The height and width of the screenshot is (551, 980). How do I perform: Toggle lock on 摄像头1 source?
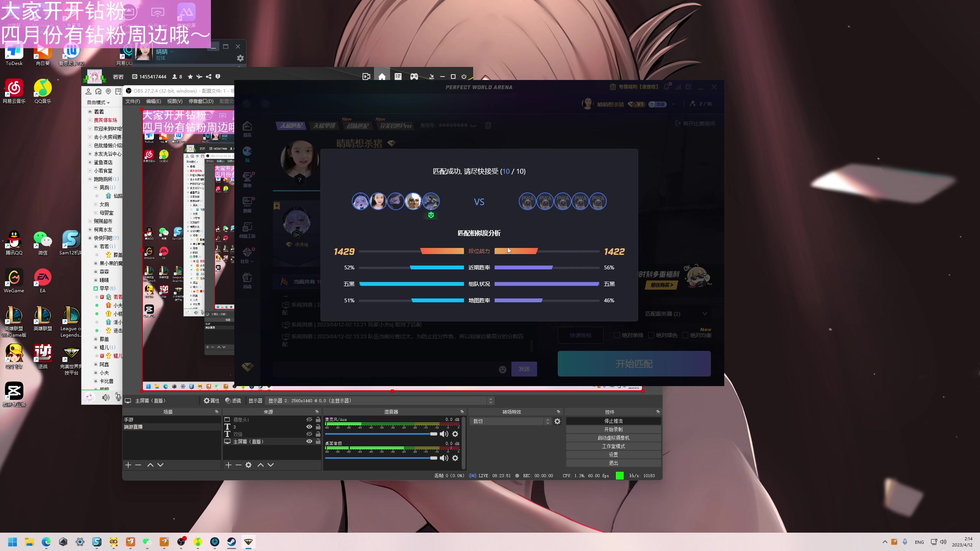pyautogui.click(x=318, y=420)
